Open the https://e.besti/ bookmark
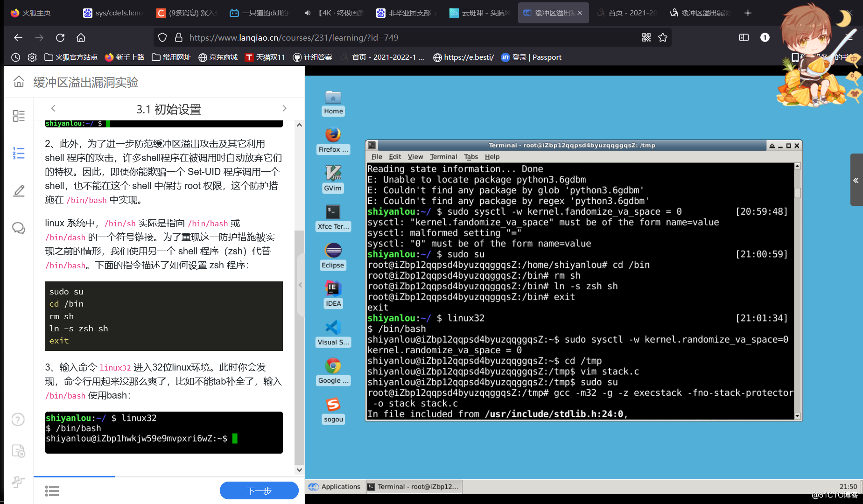 pos(463,57)
